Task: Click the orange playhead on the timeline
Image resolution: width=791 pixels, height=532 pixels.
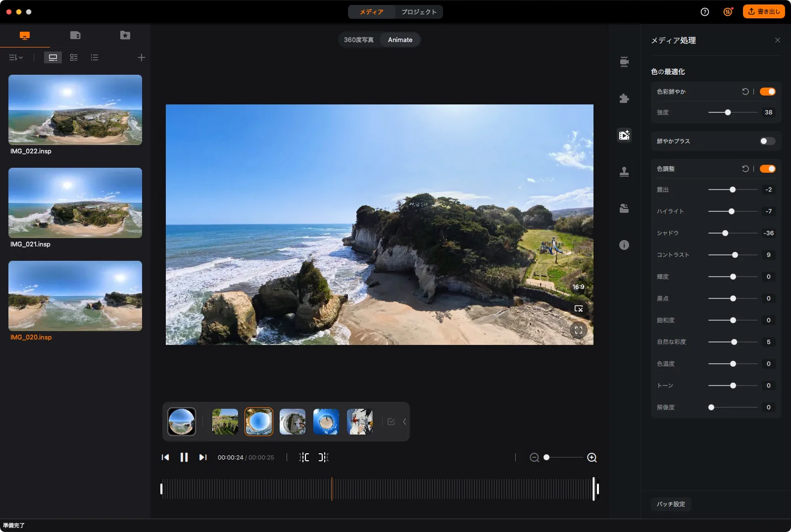Action: [332, 489]
